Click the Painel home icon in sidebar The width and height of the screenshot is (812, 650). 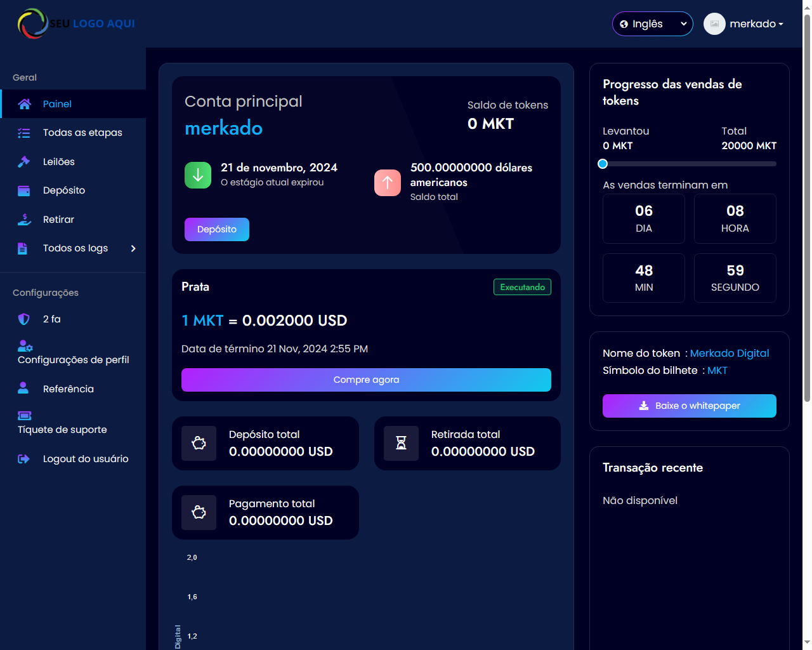[24, 104]
